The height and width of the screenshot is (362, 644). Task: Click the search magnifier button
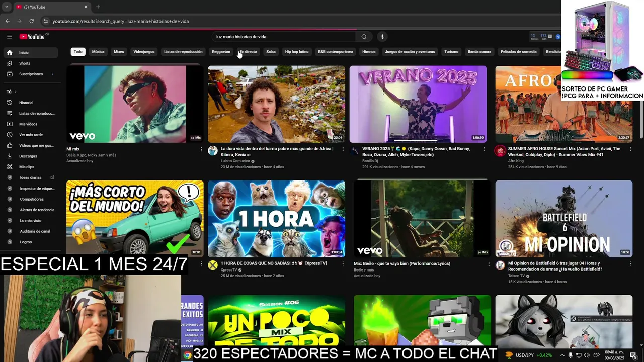coord(364,37)
